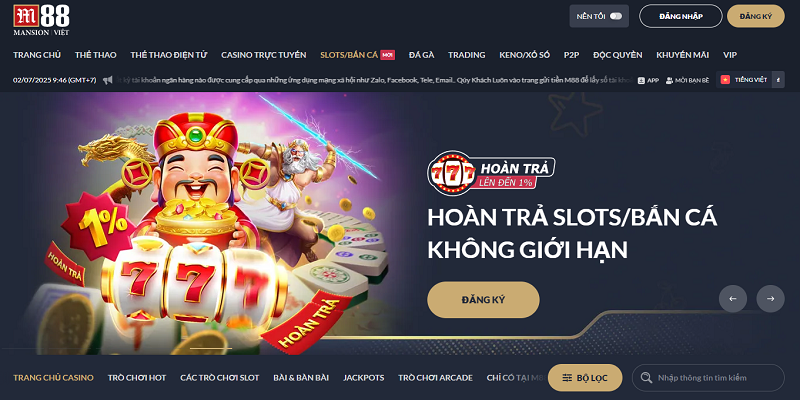800x400 pixels.
Task: Click the announcement megaphone icon
Action: click(x=107, y=80)
